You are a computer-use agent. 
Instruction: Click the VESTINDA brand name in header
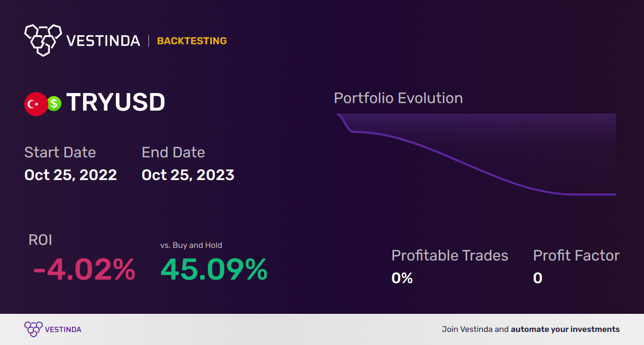click(x=103, y=41)
